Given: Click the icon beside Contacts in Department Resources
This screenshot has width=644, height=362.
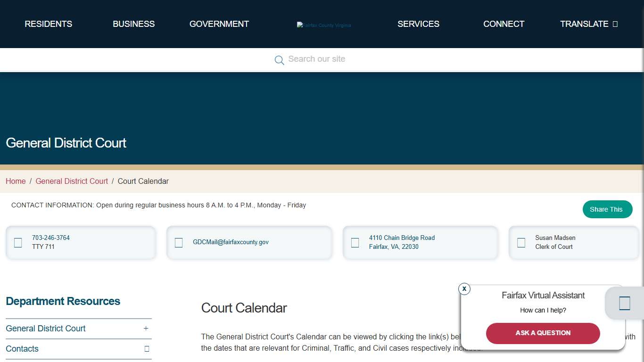Looking at the screenshot, I should (x=146, y=349).
